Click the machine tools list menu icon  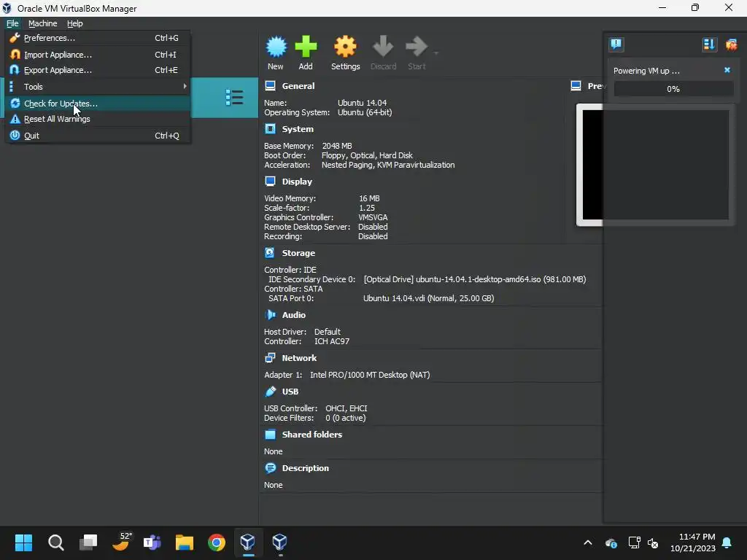coord(234,97)
